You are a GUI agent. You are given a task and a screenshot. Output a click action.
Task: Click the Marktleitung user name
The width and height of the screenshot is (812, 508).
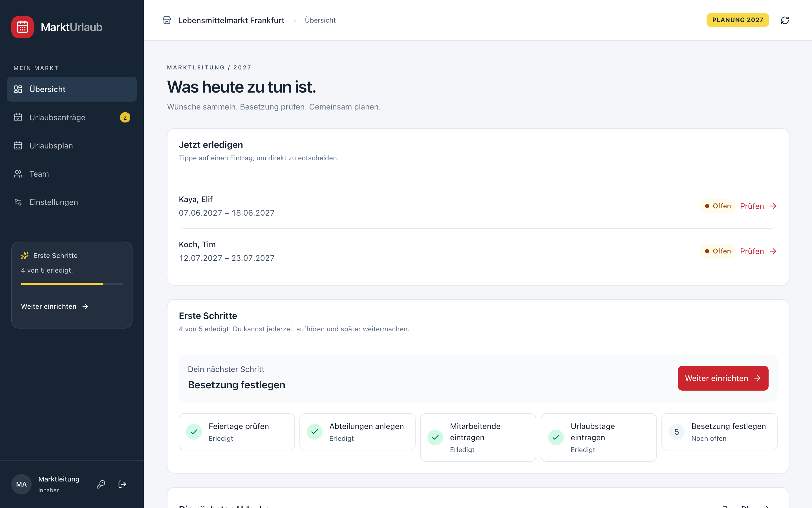(x=59, y=479)
